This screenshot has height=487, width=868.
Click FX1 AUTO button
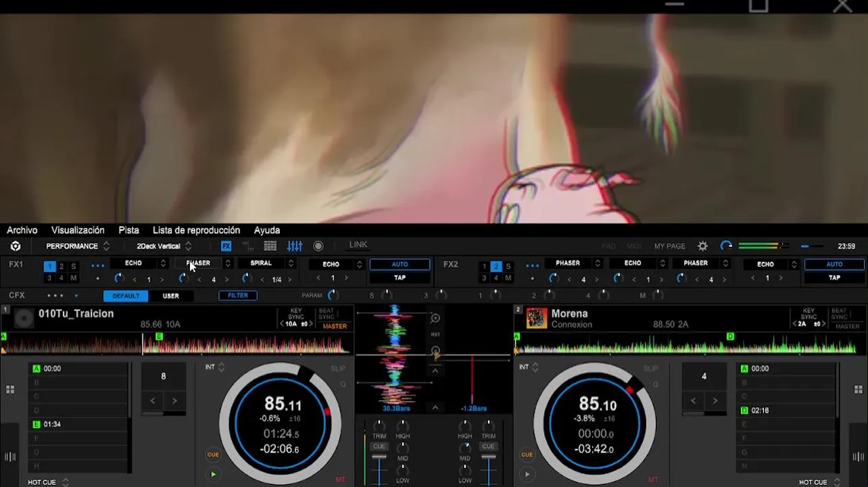click(x=400, y=264)
